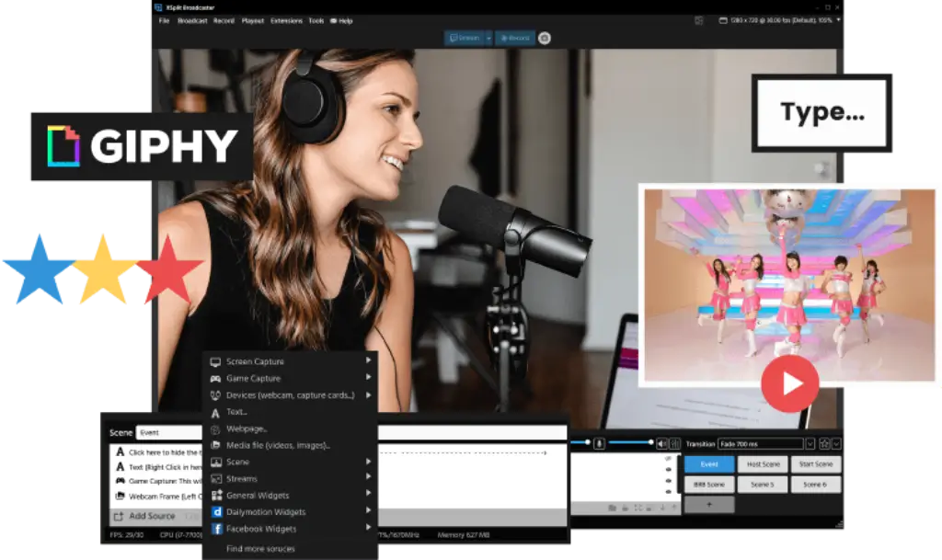The width and height of the screenshot is (942, 560).
Task: Mute with the microphone icon
Action: [599, 443]
